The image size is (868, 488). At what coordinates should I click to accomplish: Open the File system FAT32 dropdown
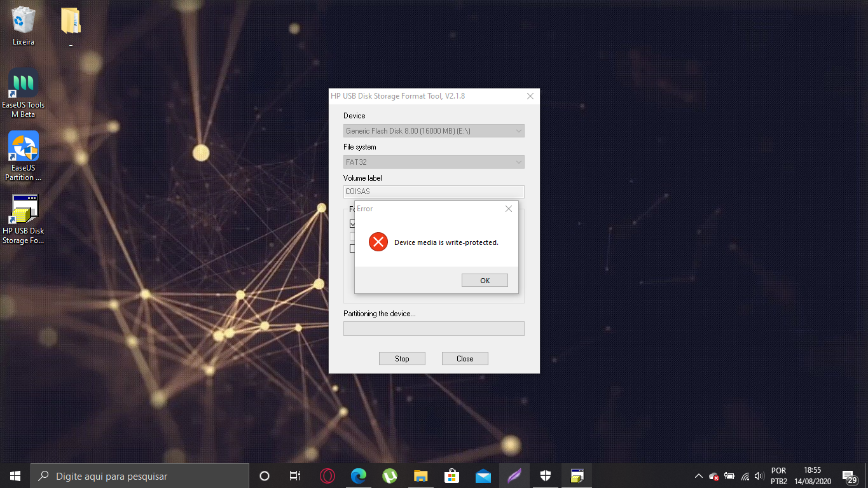point(434,162)
